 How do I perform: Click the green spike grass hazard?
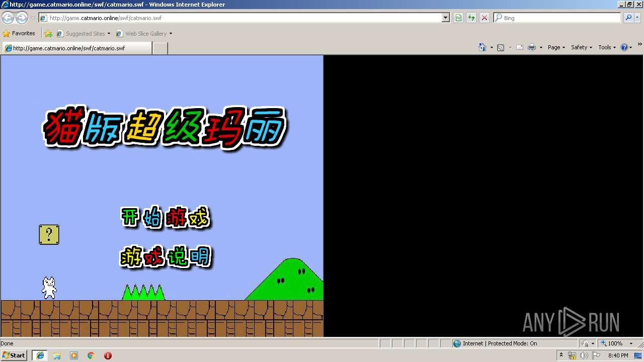point(143,292)
